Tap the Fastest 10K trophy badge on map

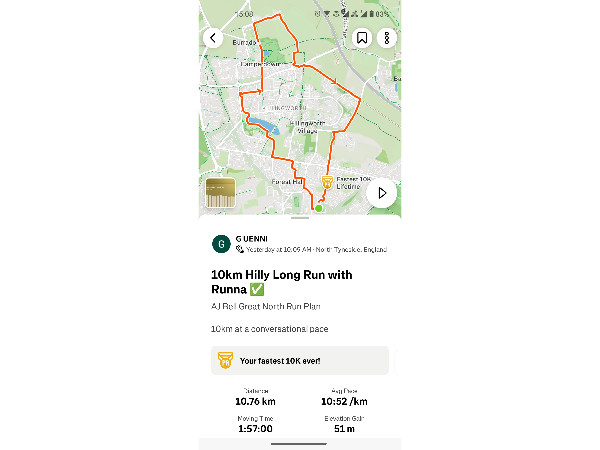click(327, 182)
